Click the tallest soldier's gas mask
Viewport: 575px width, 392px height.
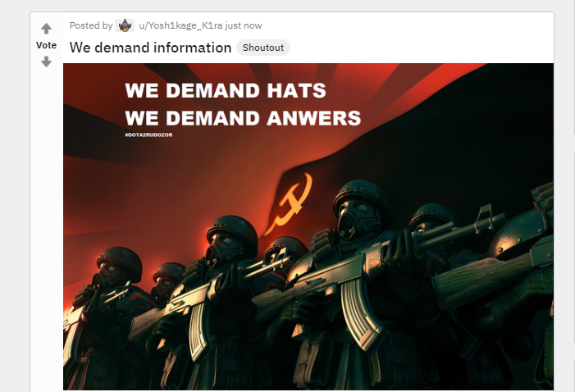(355, 218)
